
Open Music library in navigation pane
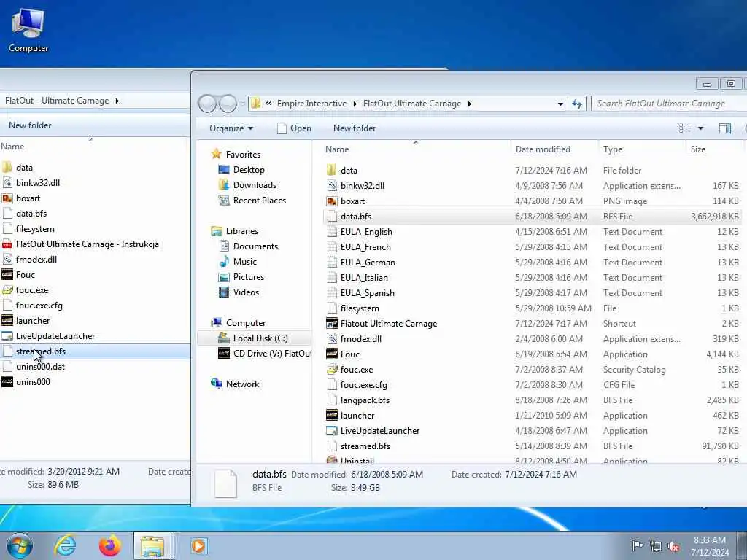[x=245, y=262]
